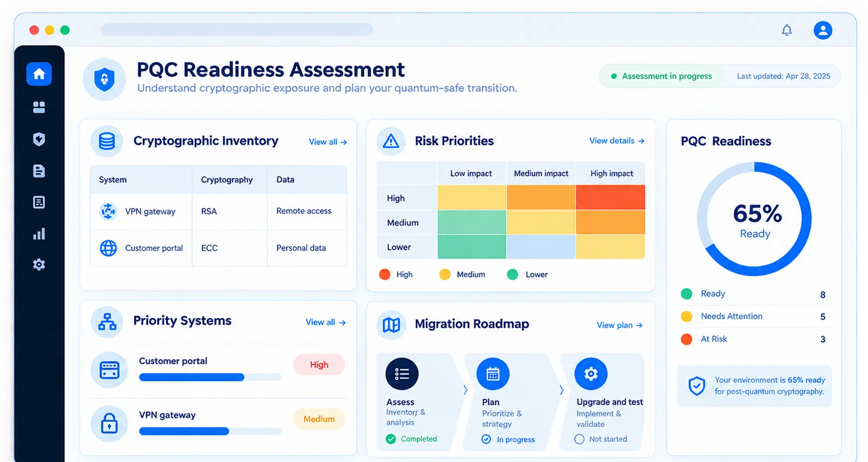Click the PQC shield logo icon

(x=104, y=80)
